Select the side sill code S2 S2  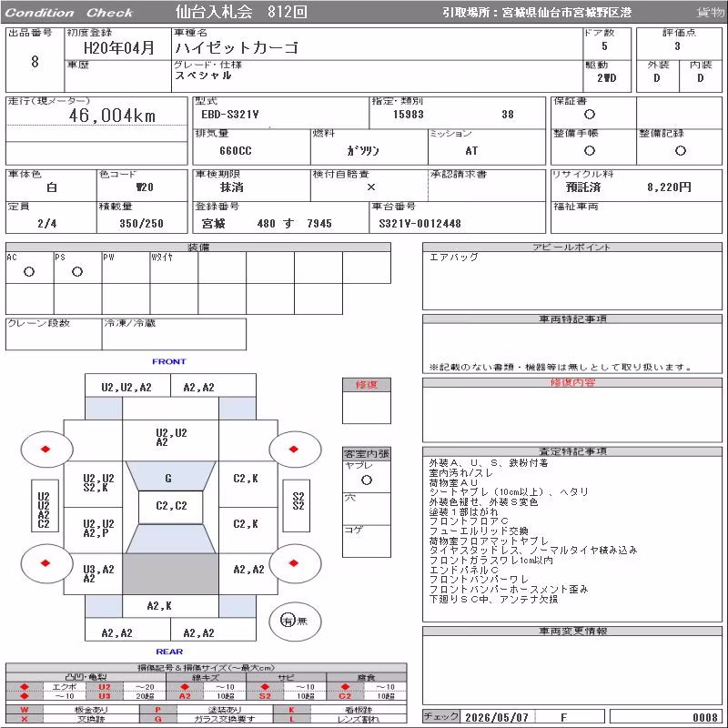(x=298, y=501)
